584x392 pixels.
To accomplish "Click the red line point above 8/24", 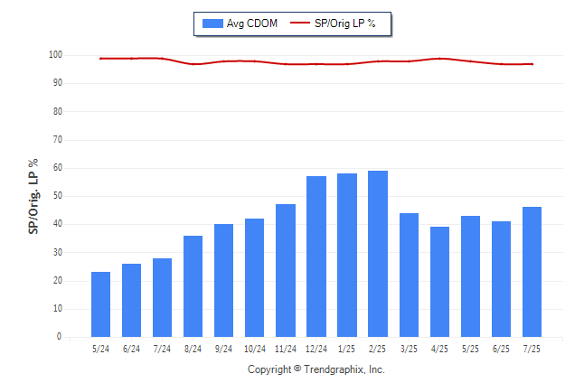I will [x=193, y=64].
